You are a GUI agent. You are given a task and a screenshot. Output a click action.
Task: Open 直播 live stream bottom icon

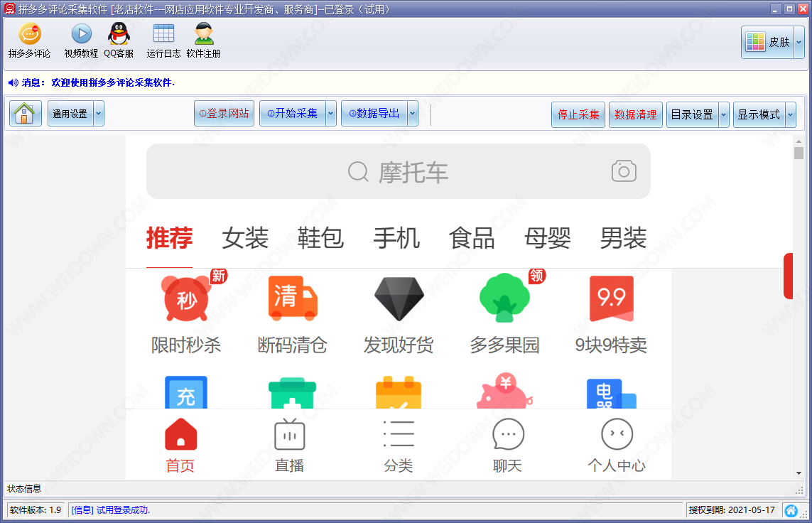click(289, 434)
